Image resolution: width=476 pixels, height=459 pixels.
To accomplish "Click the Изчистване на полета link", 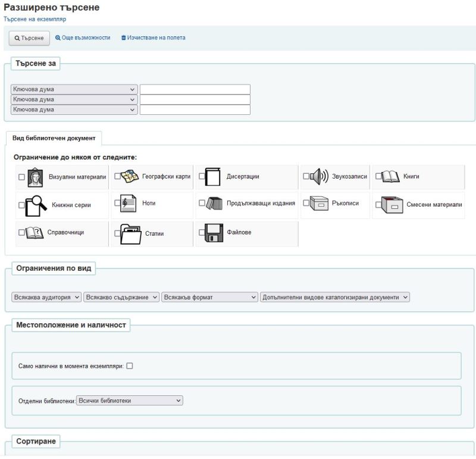I will point(154,38).
